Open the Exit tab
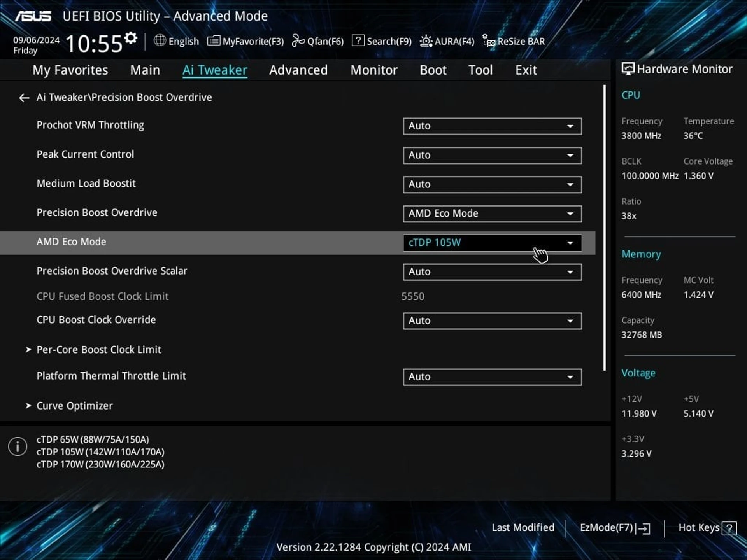The height and width of the screenshot is (560, 747). 526,70
